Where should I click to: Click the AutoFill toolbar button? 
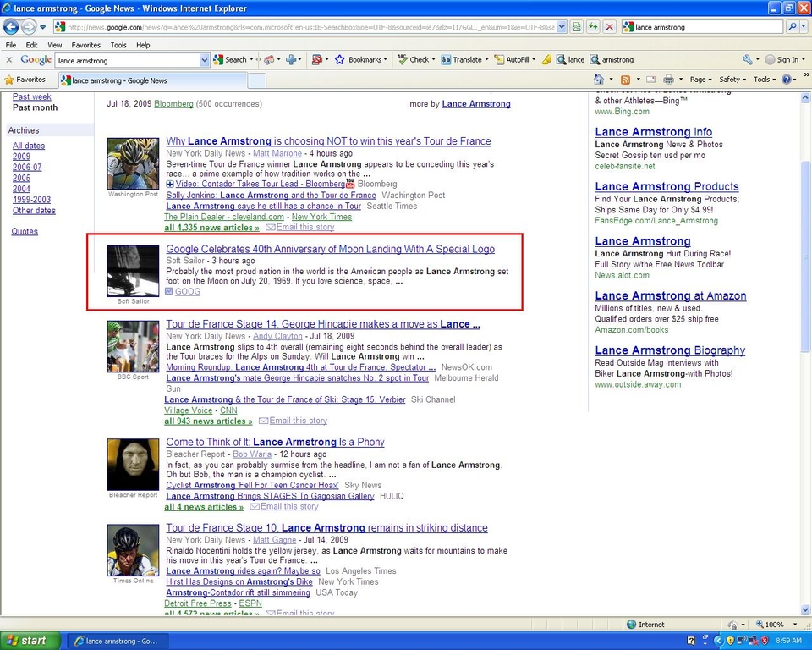(513, 59)
